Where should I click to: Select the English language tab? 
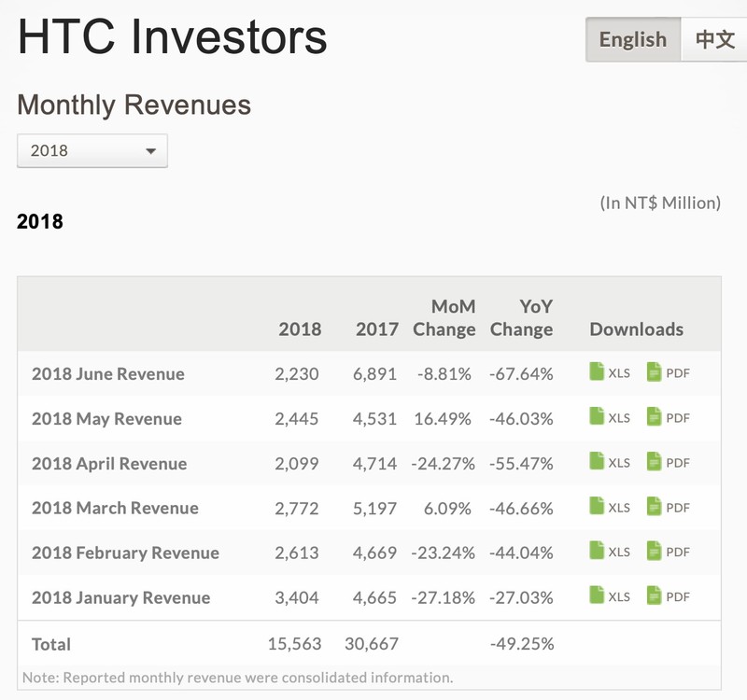coord(631,39)
